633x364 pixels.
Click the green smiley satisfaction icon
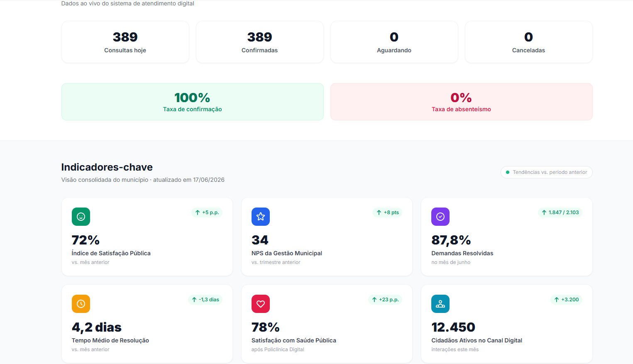click(81, 217)
